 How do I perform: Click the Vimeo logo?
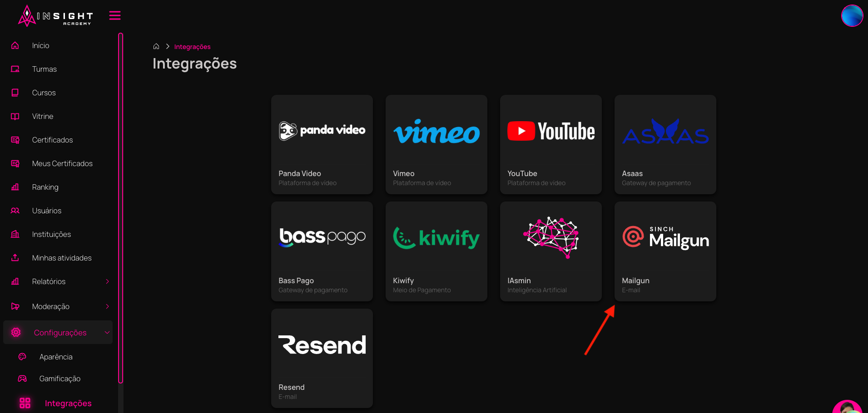point(436,132)
